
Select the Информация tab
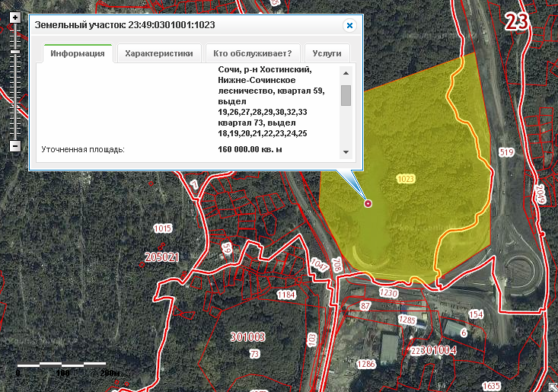77,54
